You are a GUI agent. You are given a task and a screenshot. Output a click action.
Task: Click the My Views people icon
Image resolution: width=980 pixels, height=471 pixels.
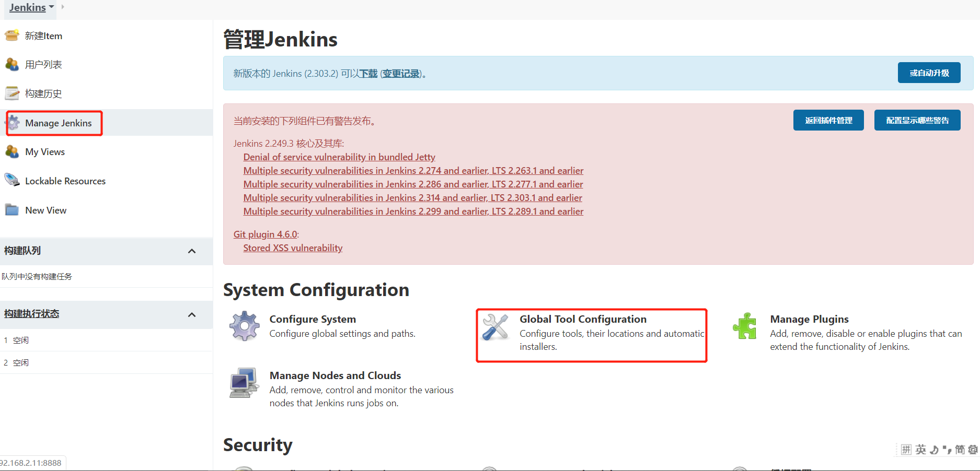point(12,151)
